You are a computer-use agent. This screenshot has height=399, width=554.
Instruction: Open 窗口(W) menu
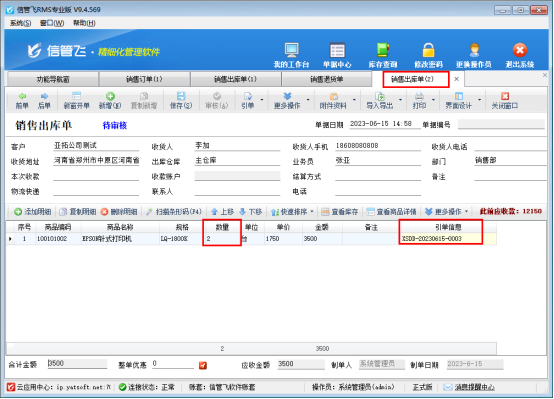coord(52,23)
